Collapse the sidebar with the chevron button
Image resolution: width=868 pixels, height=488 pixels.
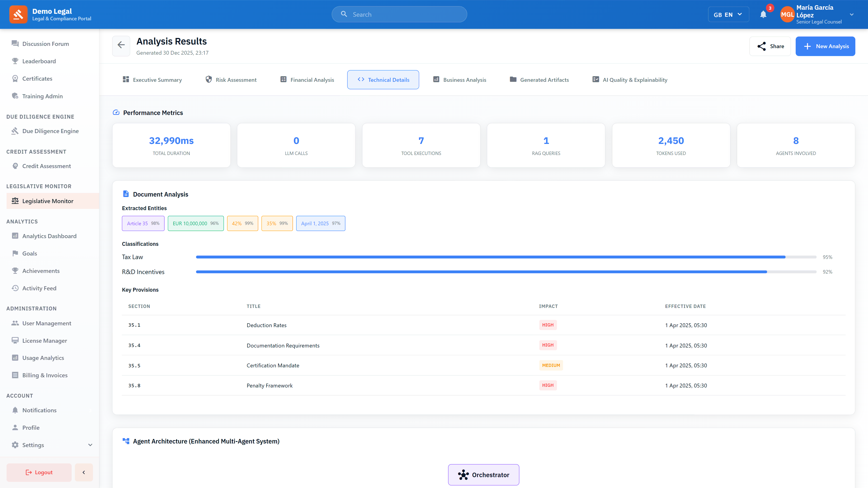click(84, 472)
